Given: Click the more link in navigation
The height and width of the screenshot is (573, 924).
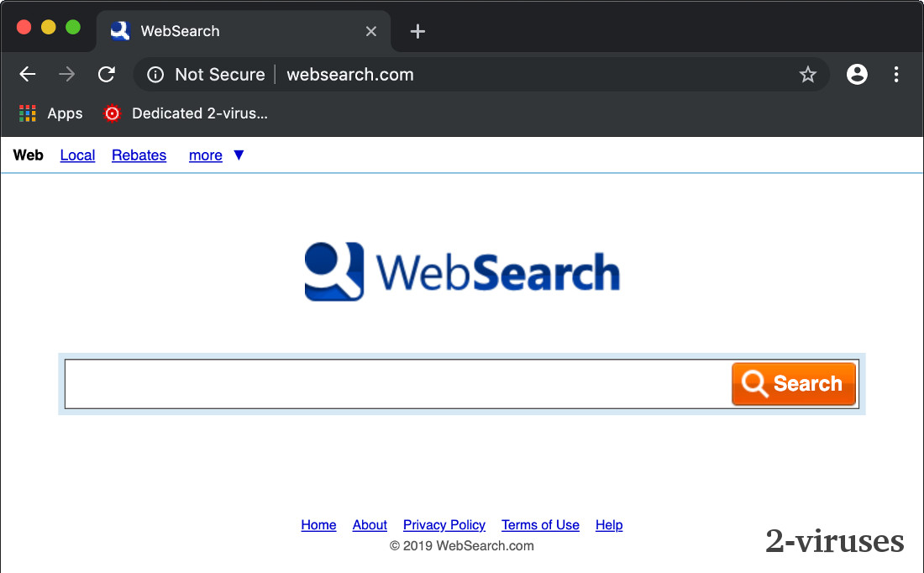Looking at the screenshot, I should 205,155.
